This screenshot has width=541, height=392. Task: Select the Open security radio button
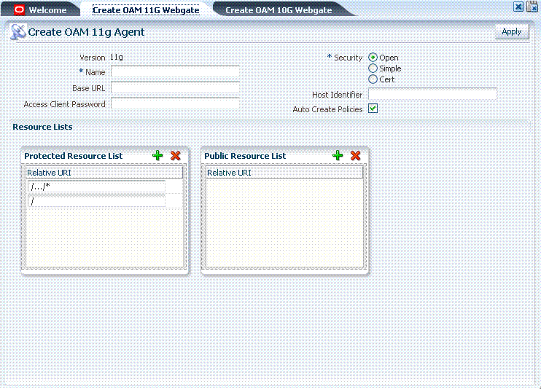pos(373,58)
